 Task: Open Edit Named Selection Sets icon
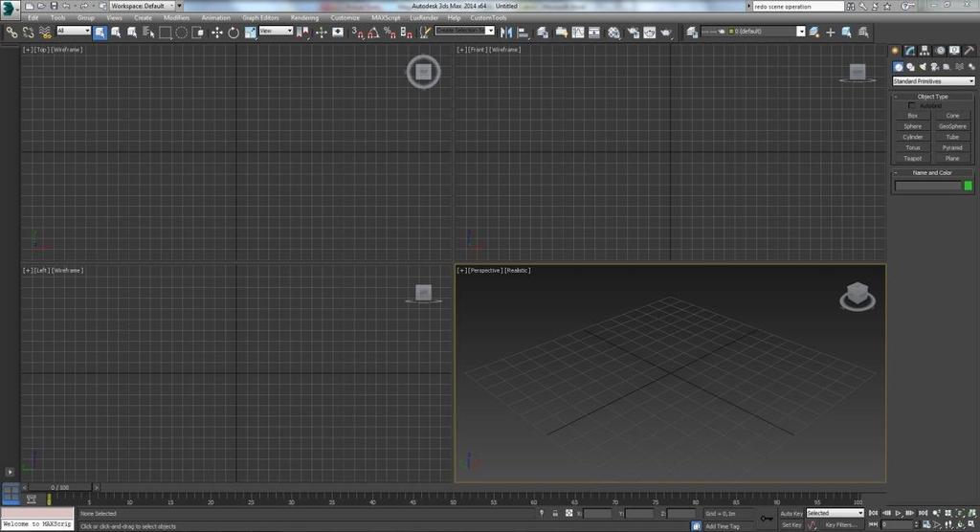(425, 32)
